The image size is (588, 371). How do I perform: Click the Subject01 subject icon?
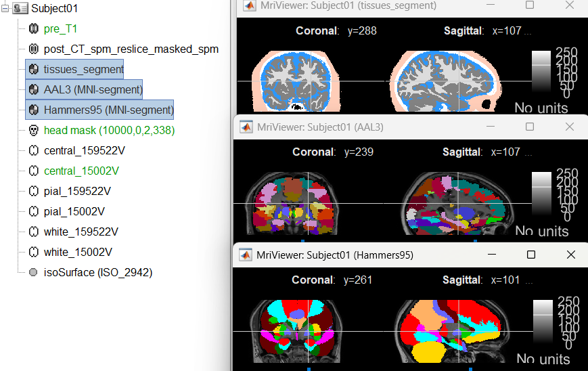[20, 9]
